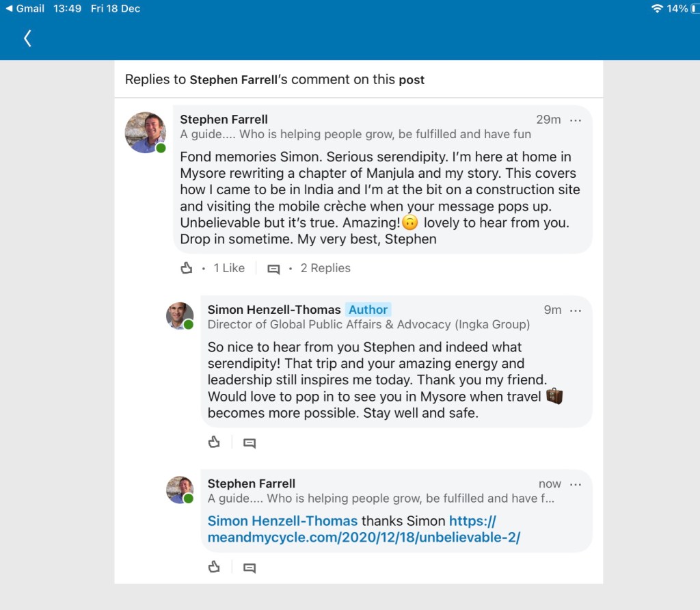The height and width of the screenshot is (610, 700).
Task: Open the meandmycycle.com unbelievable-2 link
Action: pos(364,538)
